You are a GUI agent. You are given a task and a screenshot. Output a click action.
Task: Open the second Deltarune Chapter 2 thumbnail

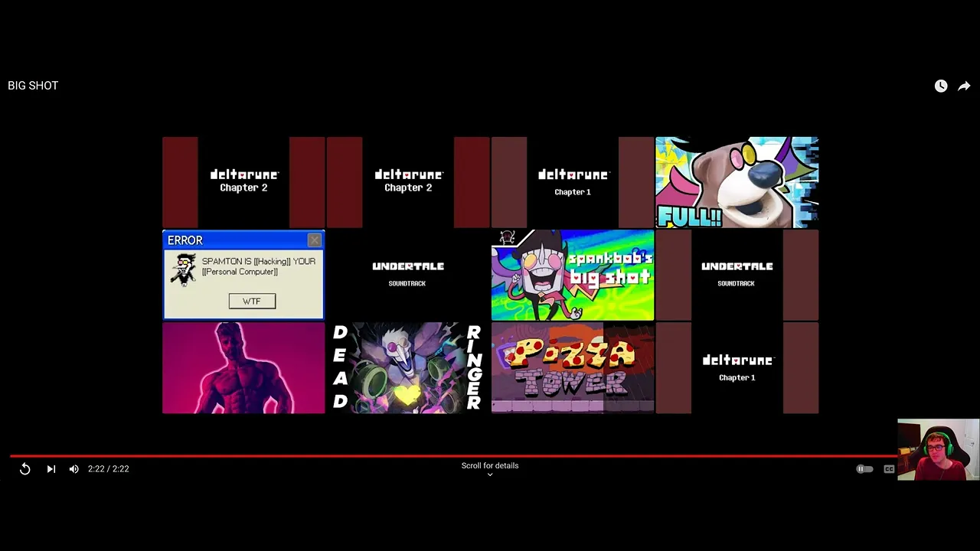point(408,182)
